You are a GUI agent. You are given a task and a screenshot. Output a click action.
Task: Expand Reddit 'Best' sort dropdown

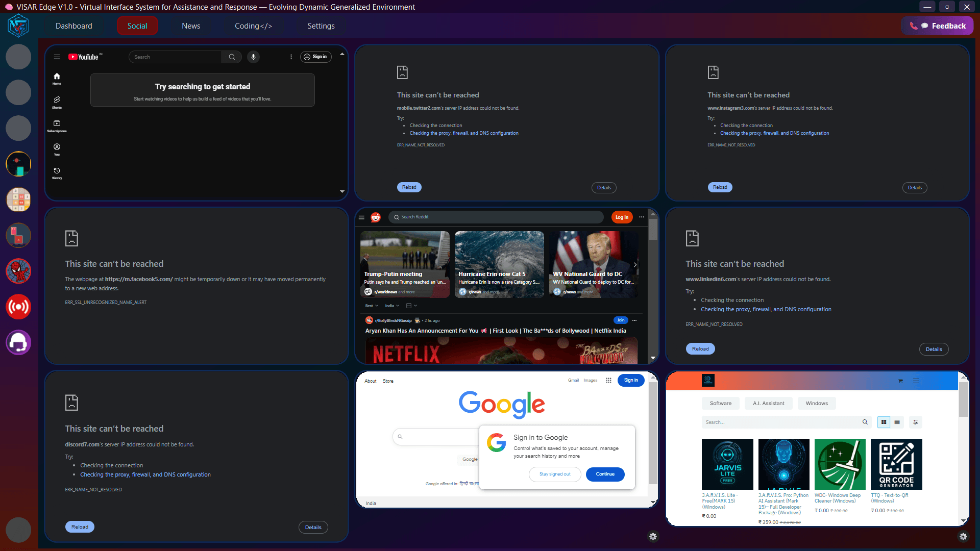point(372,306)
